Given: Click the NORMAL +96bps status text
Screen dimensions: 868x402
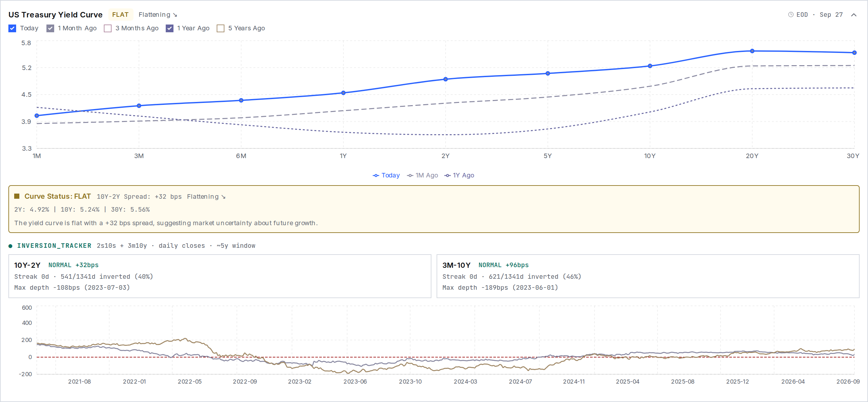Looking at the screenshot, I should click(x=503, y=265).
